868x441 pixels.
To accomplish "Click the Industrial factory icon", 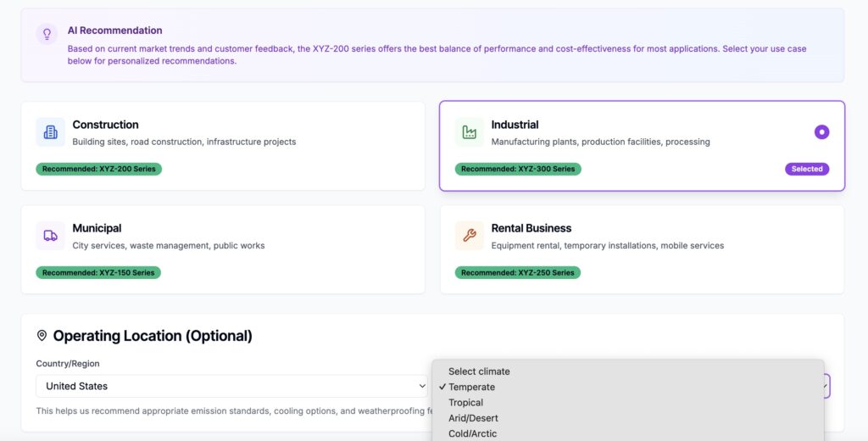I will pyautogui.click(x=470, y=131).
